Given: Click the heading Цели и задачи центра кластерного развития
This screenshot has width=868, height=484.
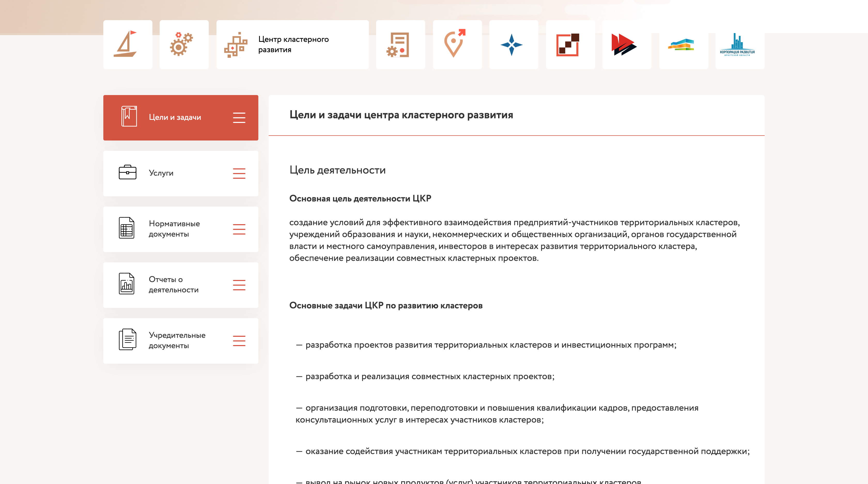Looking at the screenshot, I should pos(401,115).
